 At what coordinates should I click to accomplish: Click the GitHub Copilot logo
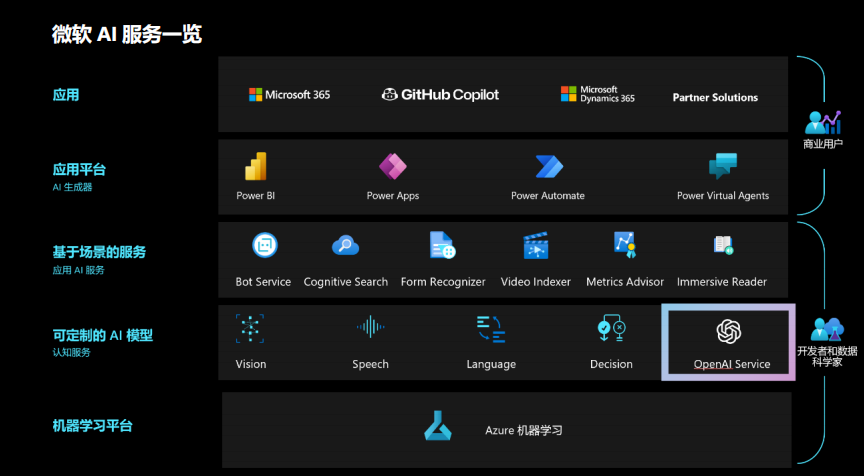(440, 94)
